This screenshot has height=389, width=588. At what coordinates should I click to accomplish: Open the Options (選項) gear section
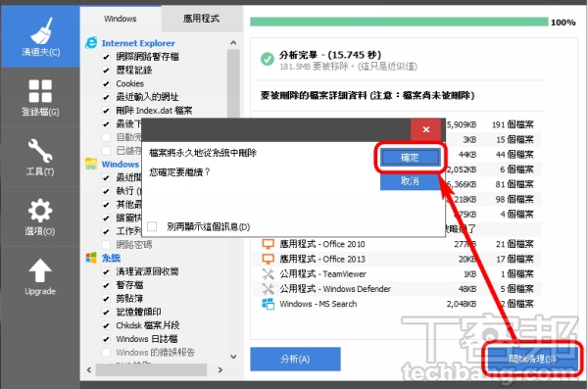40,217
